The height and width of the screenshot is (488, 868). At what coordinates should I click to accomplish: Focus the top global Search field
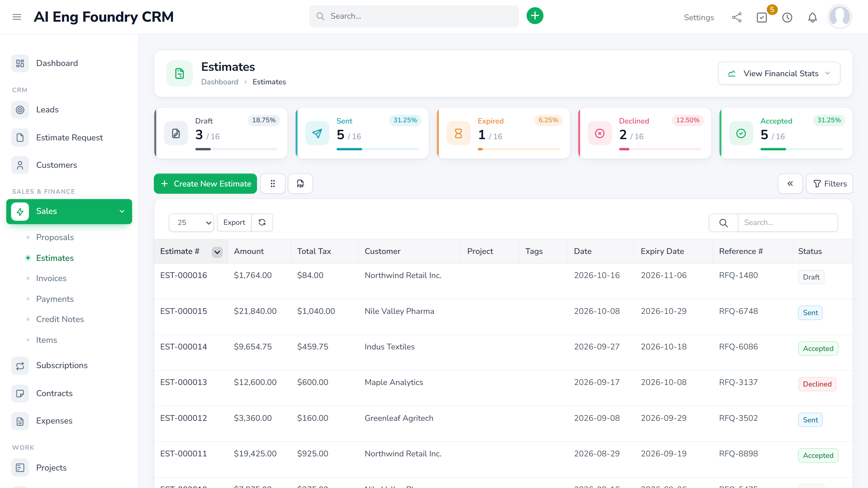click(414, 16)
